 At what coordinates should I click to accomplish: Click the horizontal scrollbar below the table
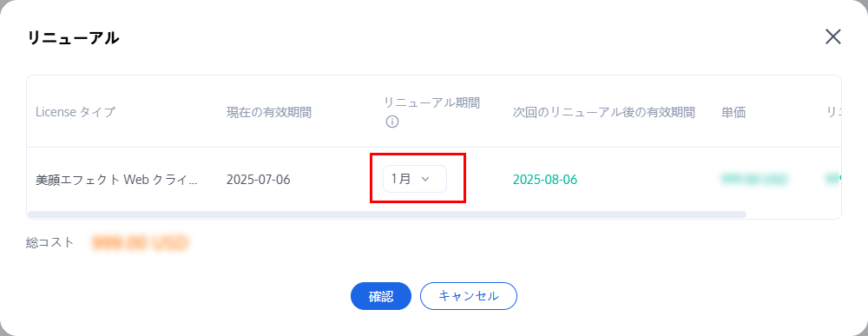(x=387, y=214)
